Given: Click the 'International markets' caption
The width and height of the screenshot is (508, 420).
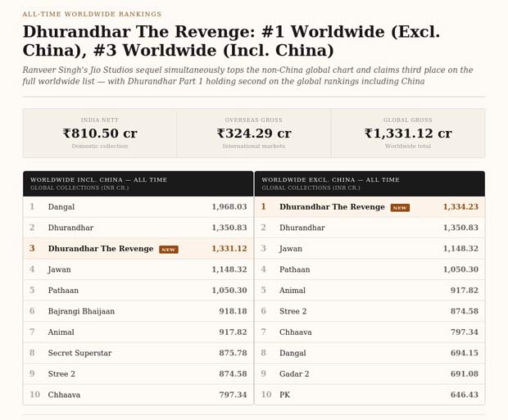Looking at the screenshot, I should 254,146.
